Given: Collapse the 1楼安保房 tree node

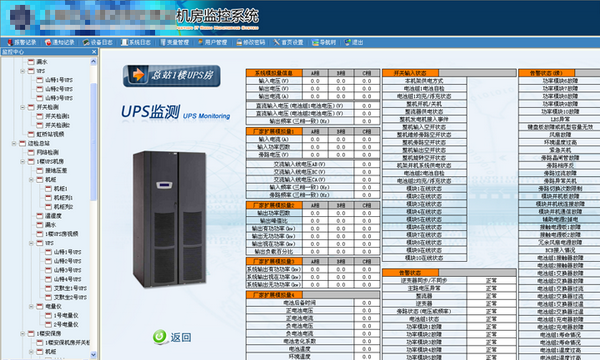Looking at the screenshot, I should [x=23, y=334].
